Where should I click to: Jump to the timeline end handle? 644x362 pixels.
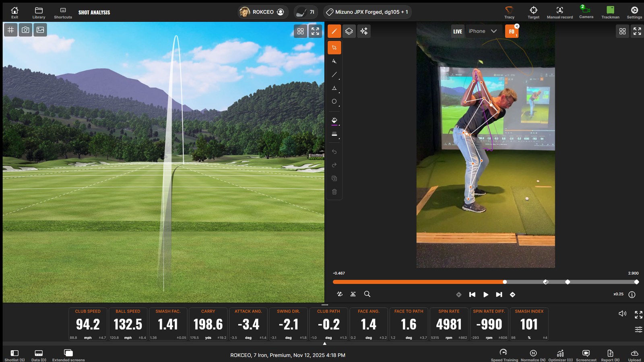point(636,282)
